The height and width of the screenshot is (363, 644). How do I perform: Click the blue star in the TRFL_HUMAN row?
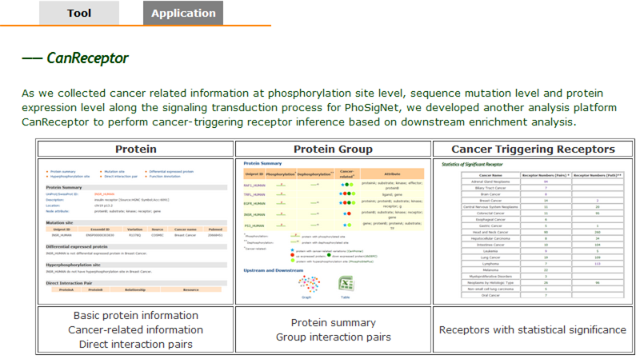tap(341, 193)
